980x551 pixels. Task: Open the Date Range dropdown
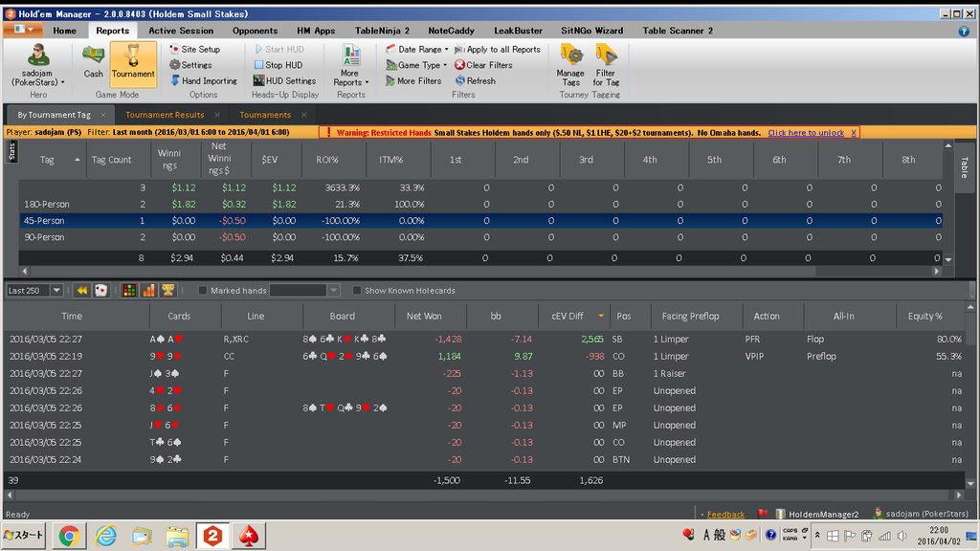417,49
